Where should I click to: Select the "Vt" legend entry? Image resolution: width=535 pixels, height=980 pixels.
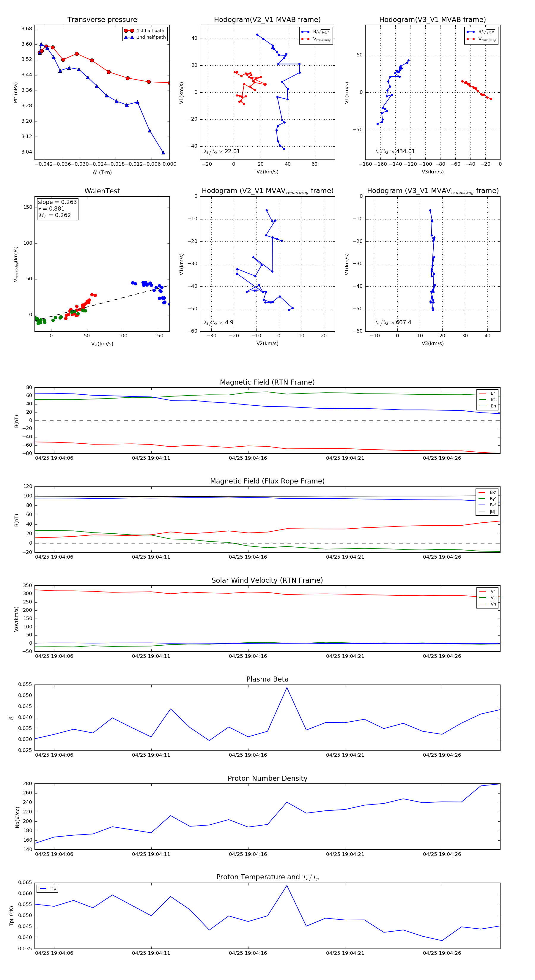pyautogui.click(x=488, y=598)
